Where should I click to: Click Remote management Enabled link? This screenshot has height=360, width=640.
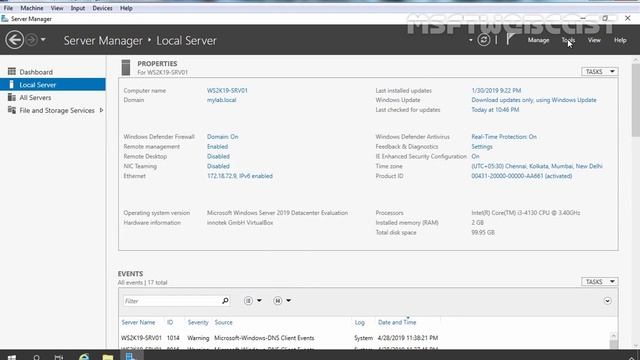coord(217,147)
